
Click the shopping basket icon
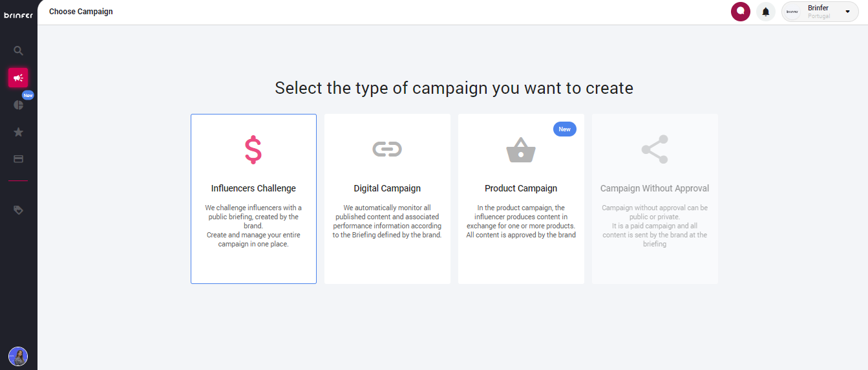pos(521,150)
